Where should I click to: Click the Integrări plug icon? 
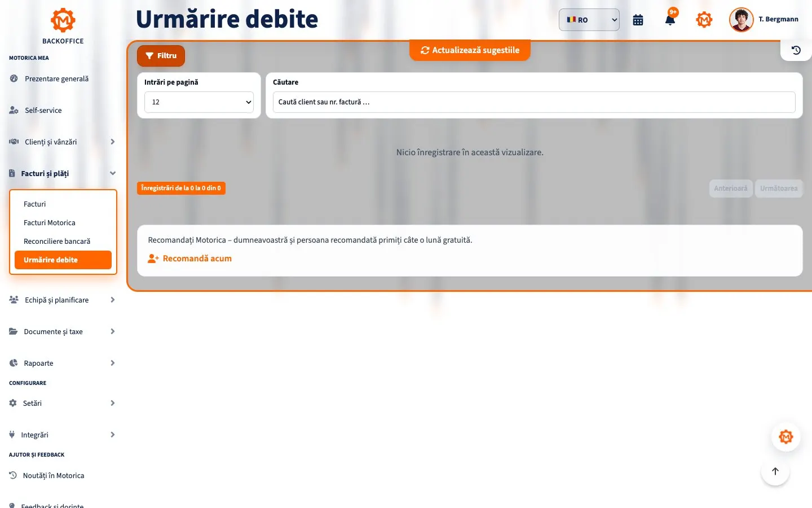[x=12, y=435]
